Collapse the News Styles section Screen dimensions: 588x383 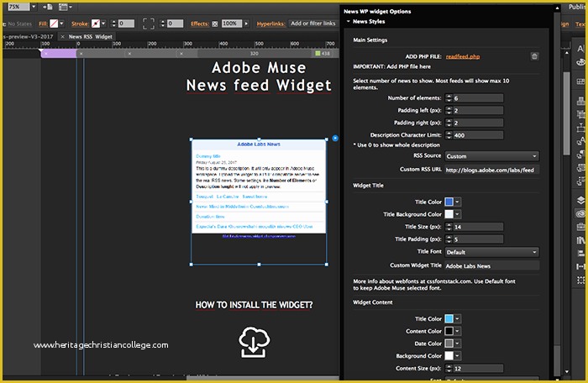point(349,21)
